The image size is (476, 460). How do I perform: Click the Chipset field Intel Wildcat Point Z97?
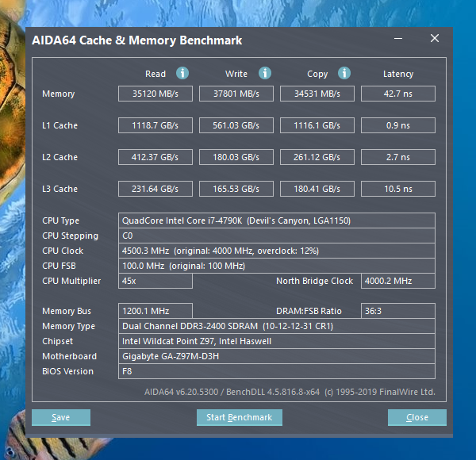coord(277,341)
